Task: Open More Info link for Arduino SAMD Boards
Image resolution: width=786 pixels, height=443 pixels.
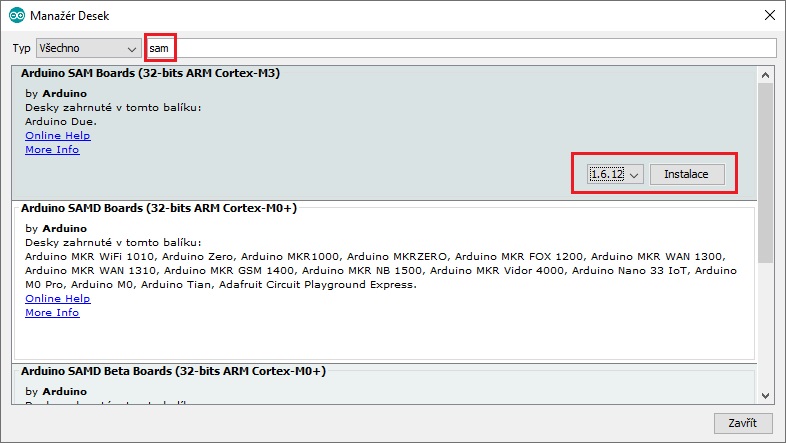Action: click(52, 312)
